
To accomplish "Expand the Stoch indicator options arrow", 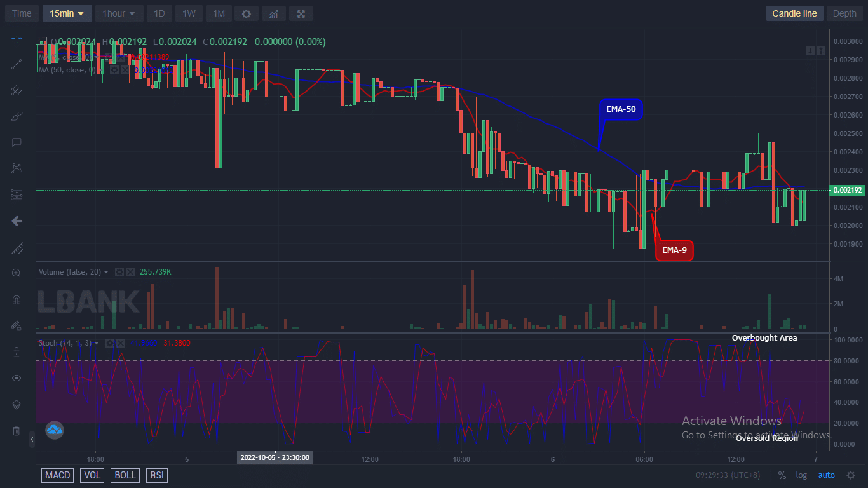I will coord(97,343).
